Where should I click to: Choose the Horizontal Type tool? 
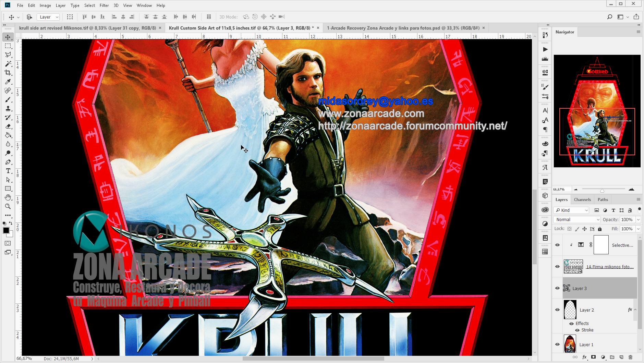coord(8,171)
